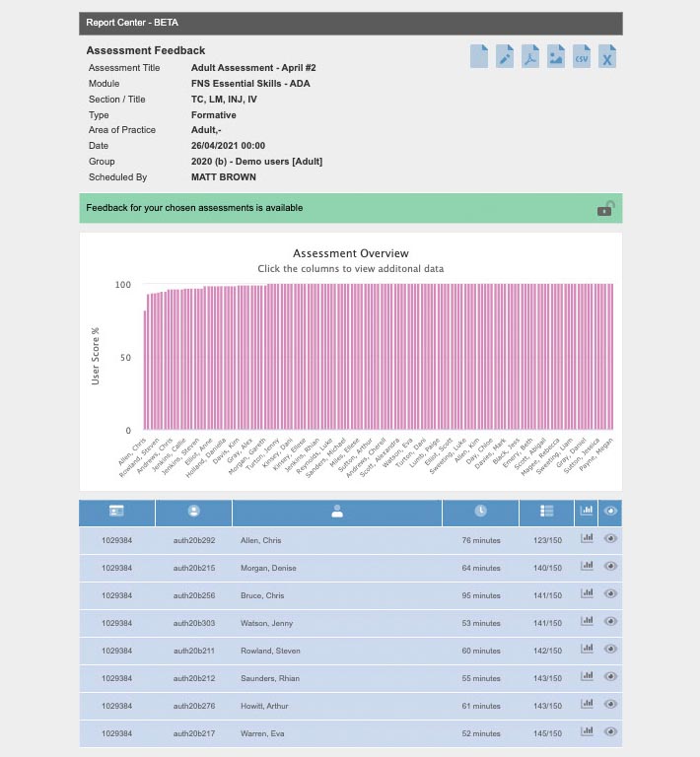
Task: Toggle eye view for Rowland, Steven
Action: coord(610,649)
